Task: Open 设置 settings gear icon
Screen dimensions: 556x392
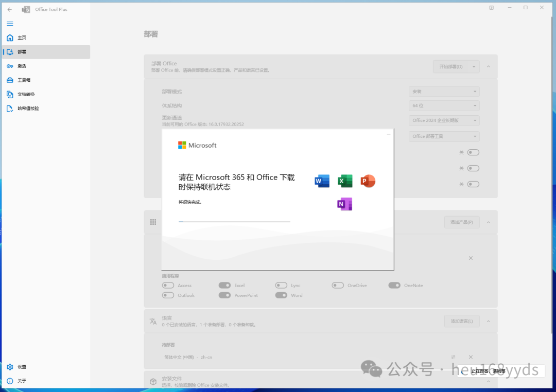Action: (x=10, y=367)
